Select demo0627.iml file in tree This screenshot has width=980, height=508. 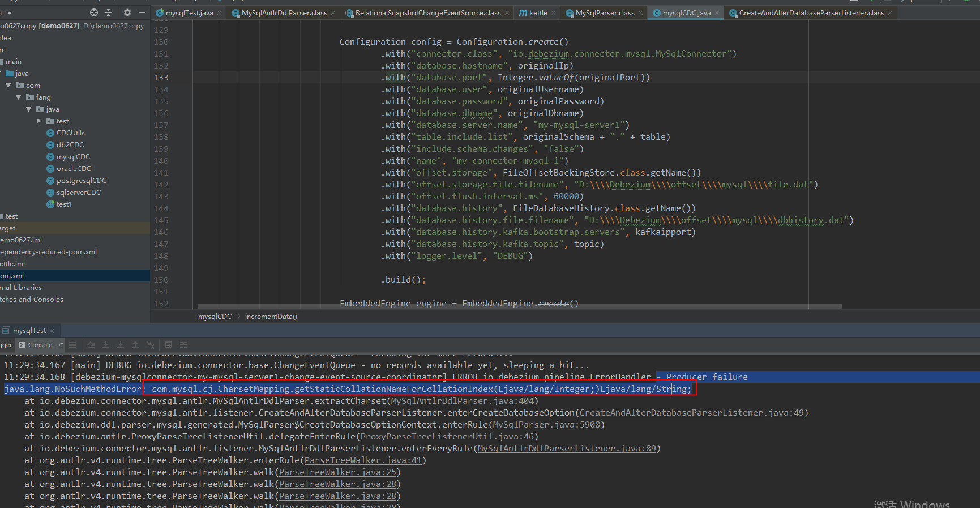coord(21,240)
